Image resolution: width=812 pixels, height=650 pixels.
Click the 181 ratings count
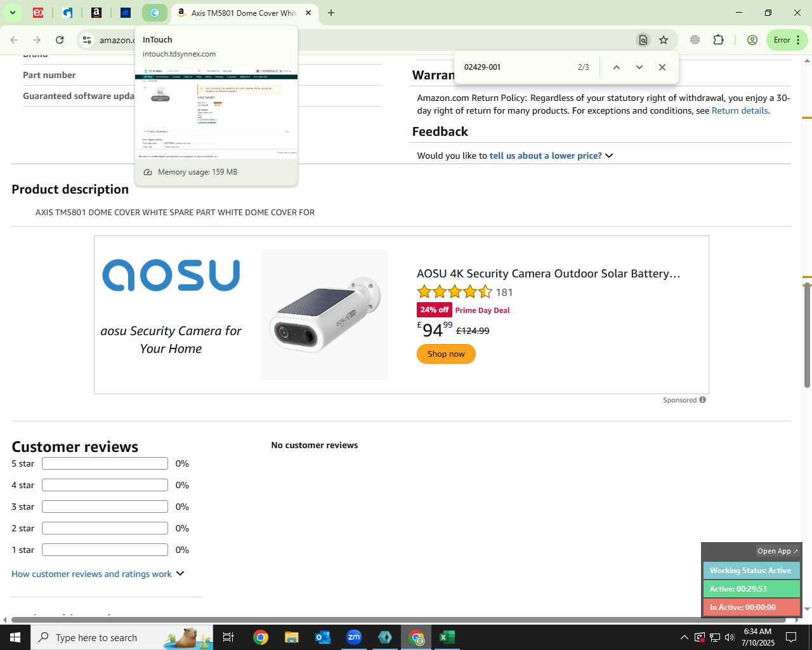point(504,293)
